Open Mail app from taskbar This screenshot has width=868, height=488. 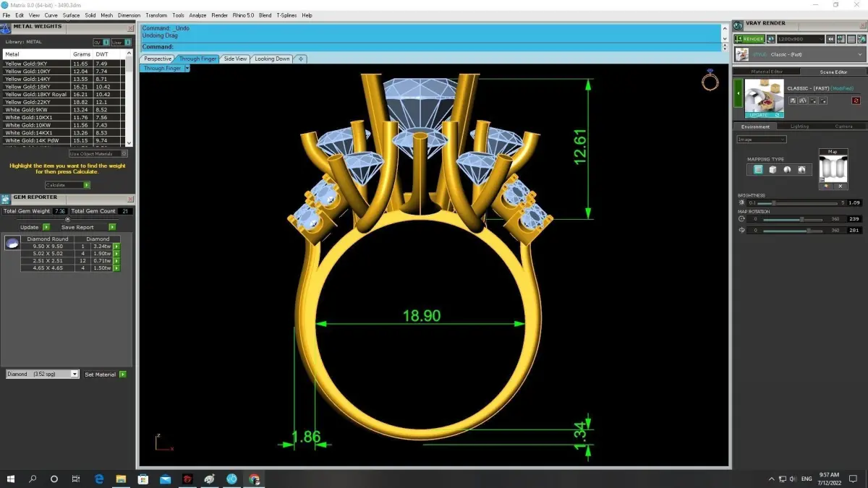coord(166,479)
